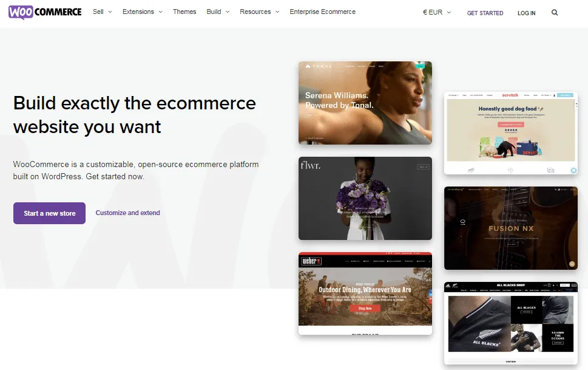Follow the Customize and extend link
The width and height of the screenshot is (588, 370).
(x=128, y=213)
